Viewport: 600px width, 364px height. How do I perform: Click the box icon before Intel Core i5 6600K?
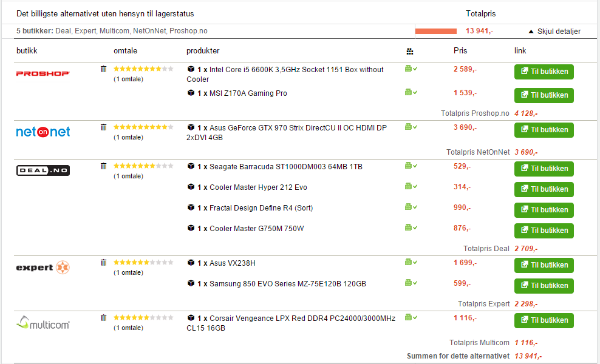pyautogui.click(x=191, y=69)
